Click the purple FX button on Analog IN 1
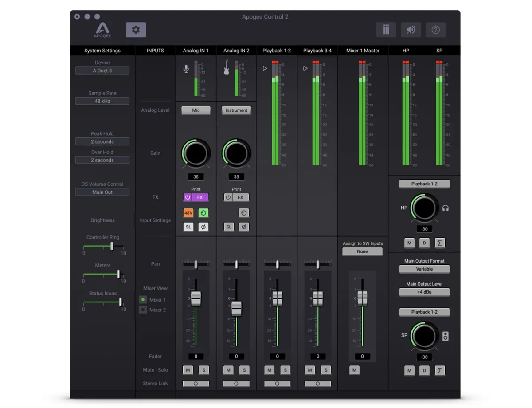Screen dimensions: 532x408 click(200, 197)
